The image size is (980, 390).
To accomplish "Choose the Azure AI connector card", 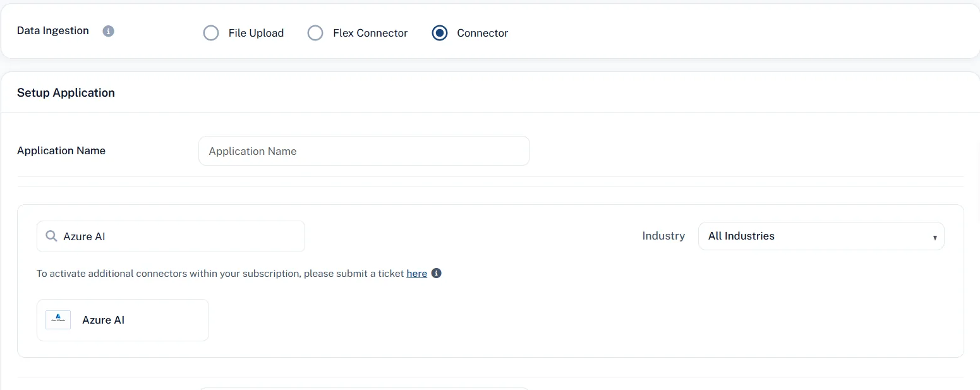I will pos(123,320).
